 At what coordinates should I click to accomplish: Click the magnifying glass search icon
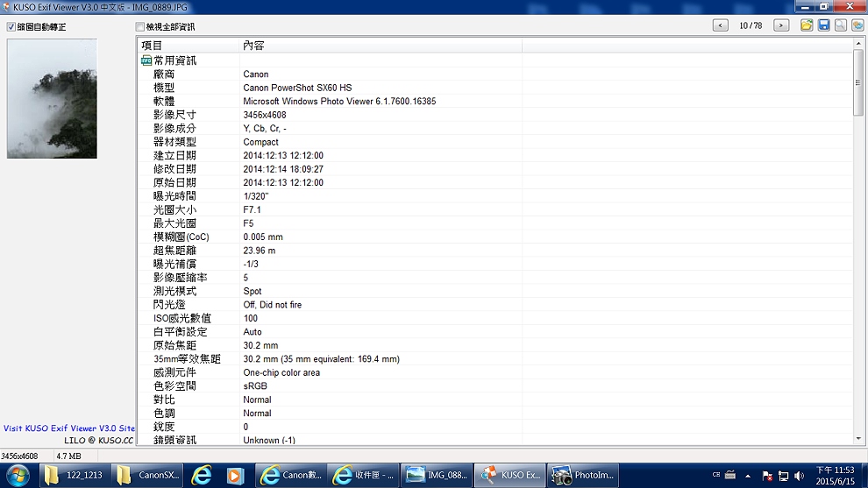tap(840, 25)
